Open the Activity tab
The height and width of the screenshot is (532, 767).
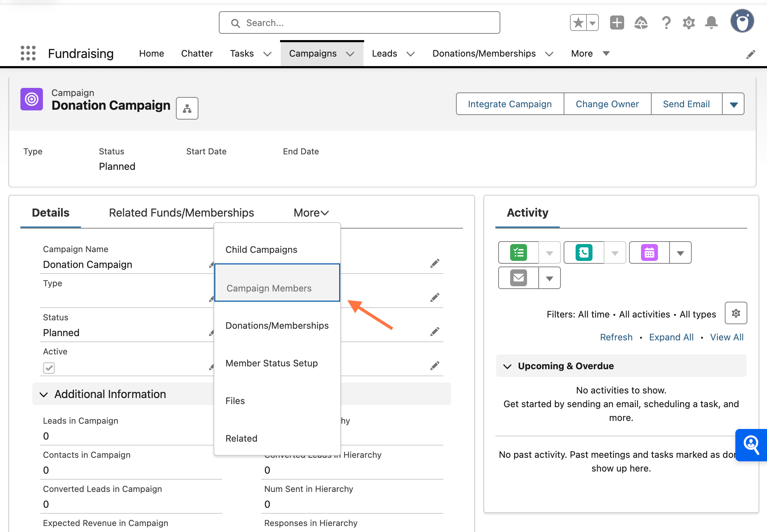click(527, 213)
